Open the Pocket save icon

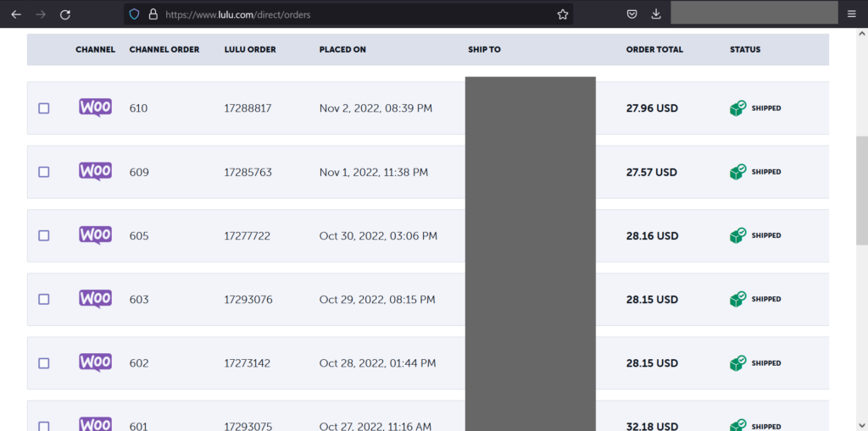pyautogui.click(x=632, y=14)
